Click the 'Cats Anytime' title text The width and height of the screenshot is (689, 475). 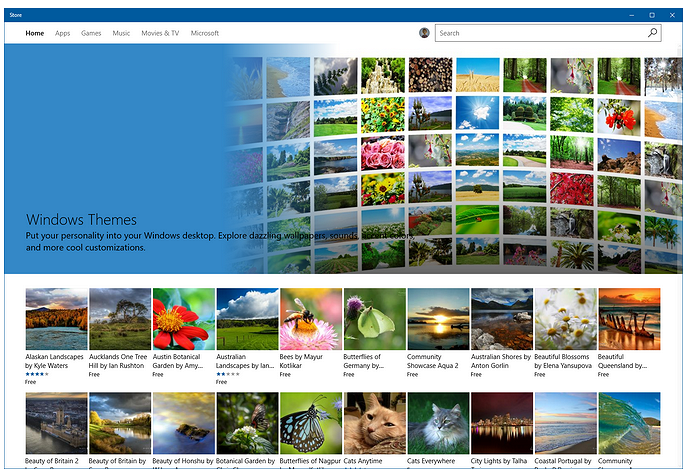pyautogui.click(x=363, y=461)
